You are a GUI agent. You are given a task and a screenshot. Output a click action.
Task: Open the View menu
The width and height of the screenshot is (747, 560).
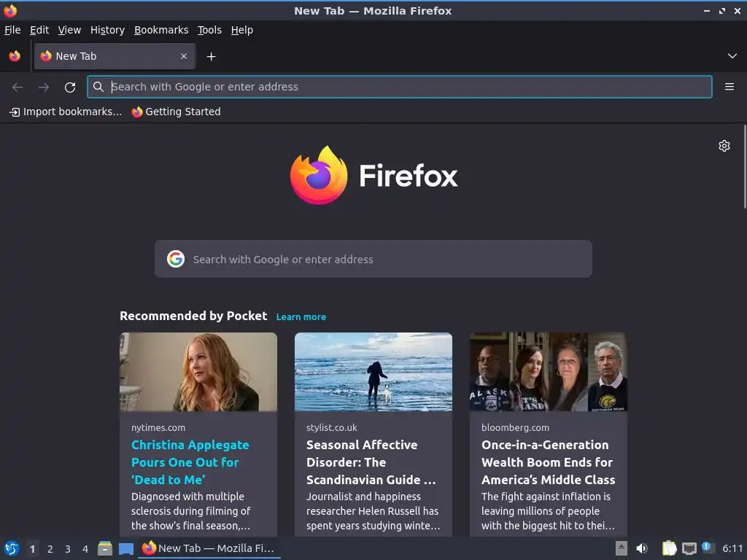coord(69,30)
